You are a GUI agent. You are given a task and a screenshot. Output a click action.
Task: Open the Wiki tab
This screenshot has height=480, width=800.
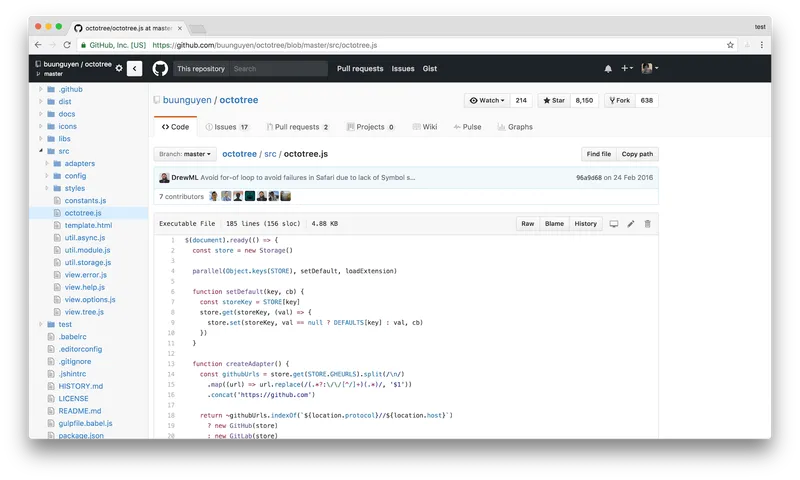pos(425,127)
